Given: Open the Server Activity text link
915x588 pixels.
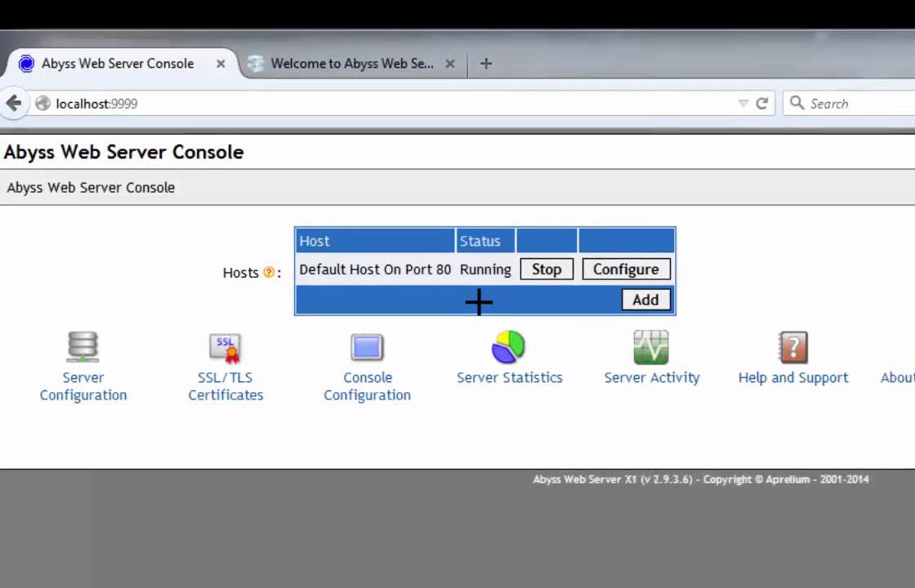Looking at the screenshot, I should (651, 377).
